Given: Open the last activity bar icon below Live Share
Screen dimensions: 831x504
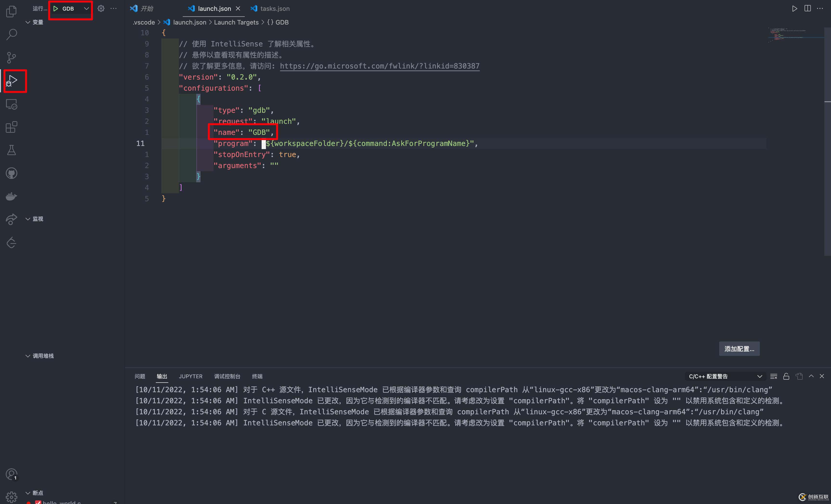Looking at the screenshot, I should coord(12,243).
